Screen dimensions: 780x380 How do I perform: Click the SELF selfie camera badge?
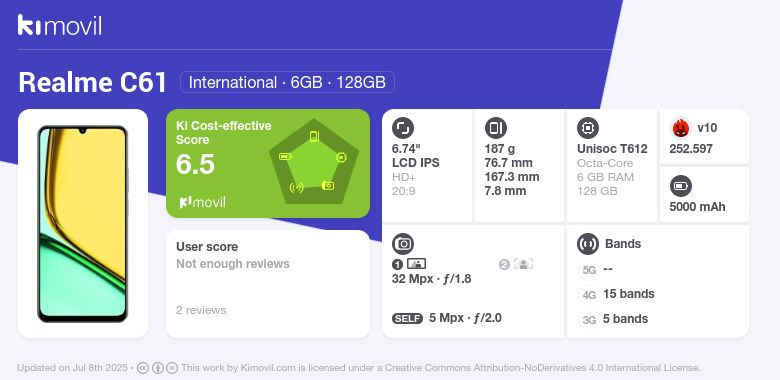click(x=407, y=318)
